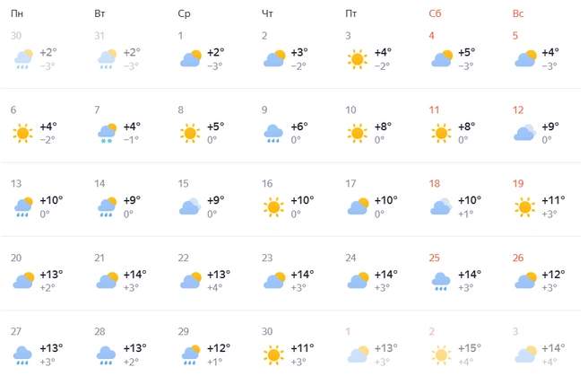This screenshot has height=376, width=588.
Task: Click the rainy sun icon on day 29
Action: point(191,354)
